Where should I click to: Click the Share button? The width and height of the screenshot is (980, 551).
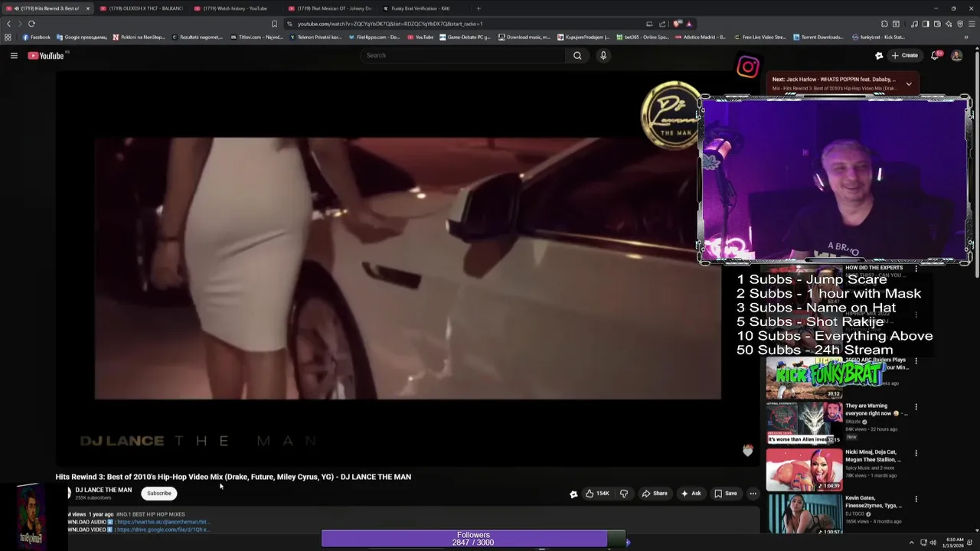pyautogui.click(x=655, y=494)
